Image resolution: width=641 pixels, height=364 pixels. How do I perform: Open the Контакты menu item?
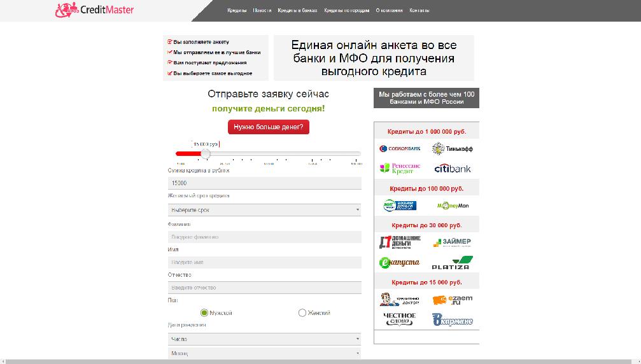click(x=419, y=11)
